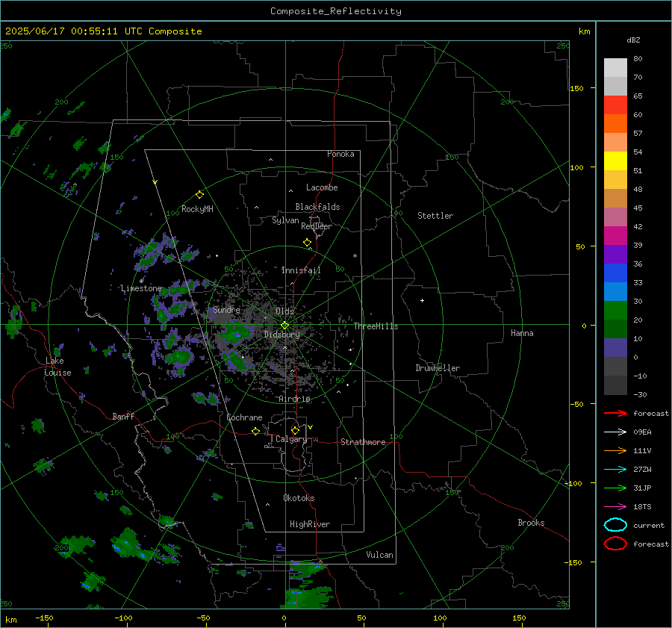This screenshot has height=628, width=672.
Task: Click the Stettler city label
Action: 435,216
